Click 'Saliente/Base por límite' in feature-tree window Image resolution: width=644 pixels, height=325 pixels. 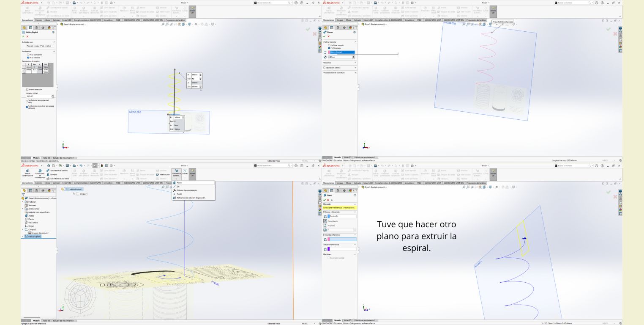coord(58,179)
